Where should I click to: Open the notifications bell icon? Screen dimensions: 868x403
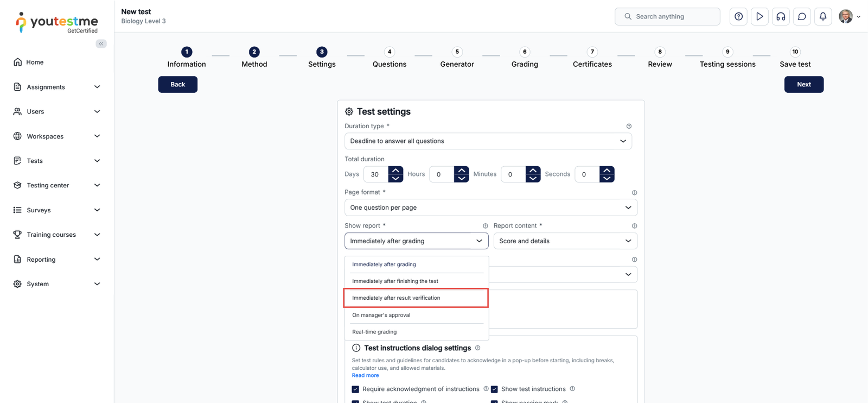[x=823, y=17]
